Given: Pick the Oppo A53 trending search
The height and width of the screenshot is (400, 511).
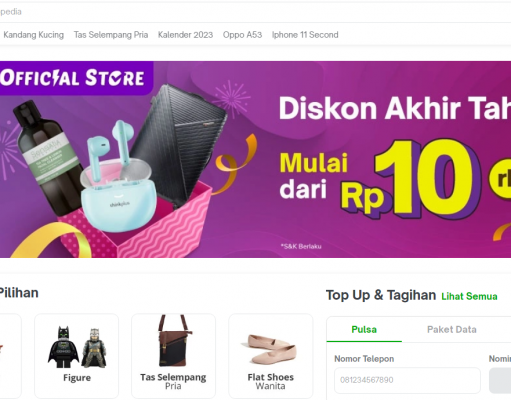Looking at the screenshot, I should (242, 35).
